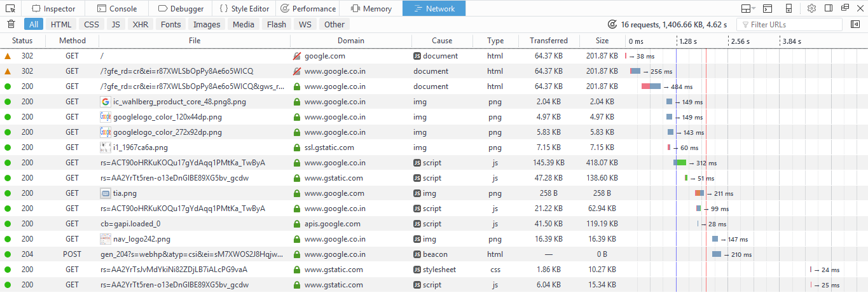Filter requests by CSS

[92, 24]
